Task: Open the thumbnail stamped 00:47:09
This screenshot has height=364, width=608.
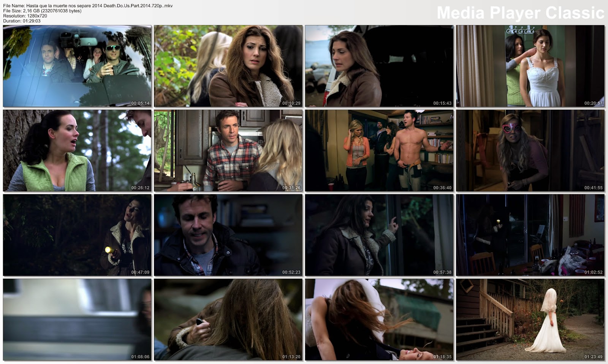Action: 77,235
